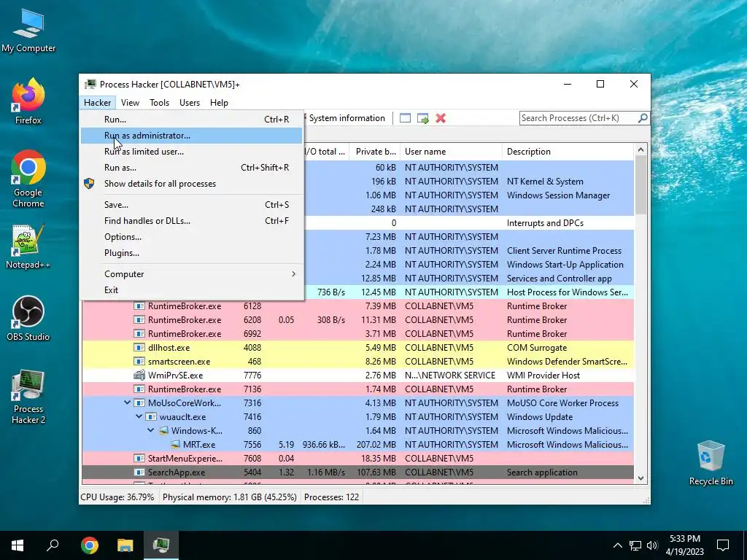Click Process Hacker taskbar button
This screenshot has height=560, width=747.
pos(161,545)
